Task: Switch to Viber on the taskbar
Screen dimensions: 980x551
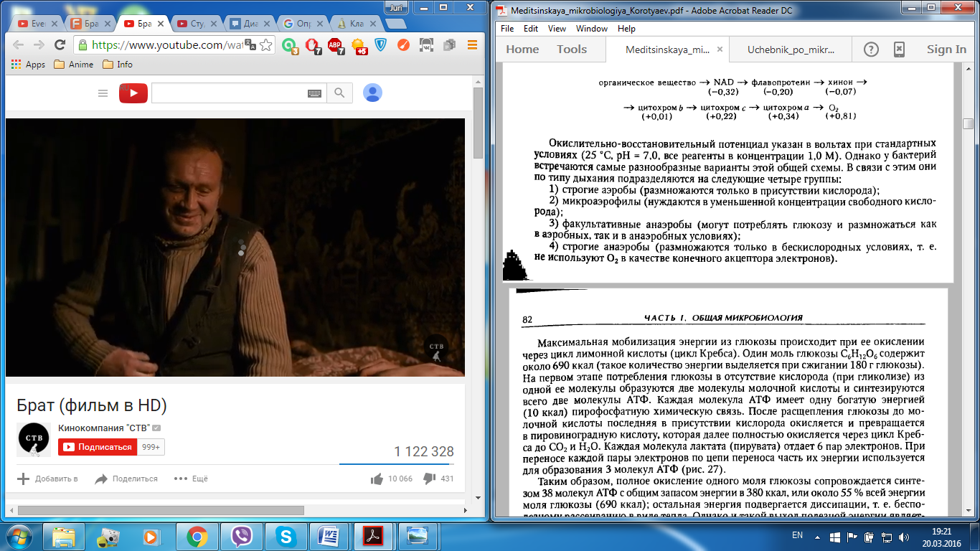Action: click(x=241, y=536)
